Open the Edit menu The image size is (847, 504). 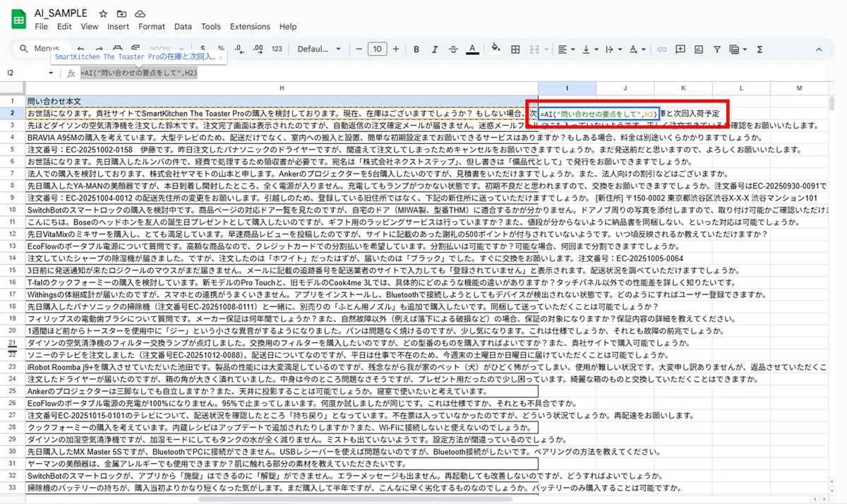64,27
